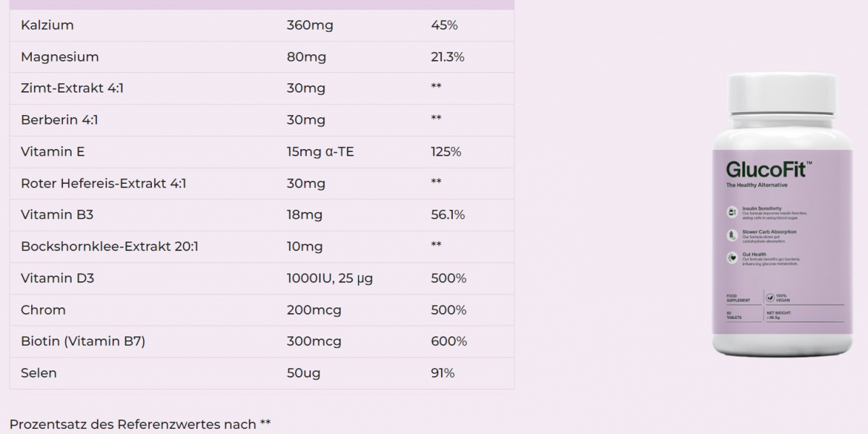Click Bockshornklee-Extrakt 20:1 ingredient name
Viewport: 868px width, 434px height.
click(x=109, y=247)
